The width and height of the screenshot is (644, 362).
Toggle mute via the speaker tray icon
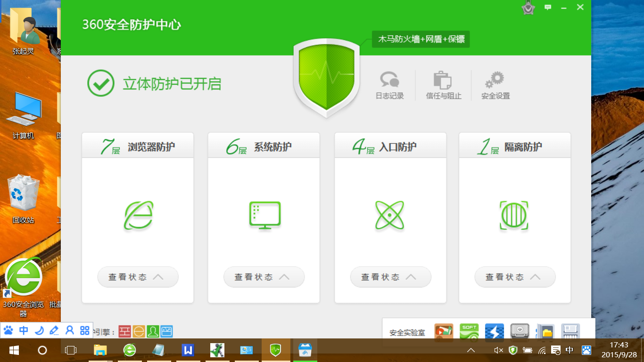pyautogui.click(x=499, y=350)
